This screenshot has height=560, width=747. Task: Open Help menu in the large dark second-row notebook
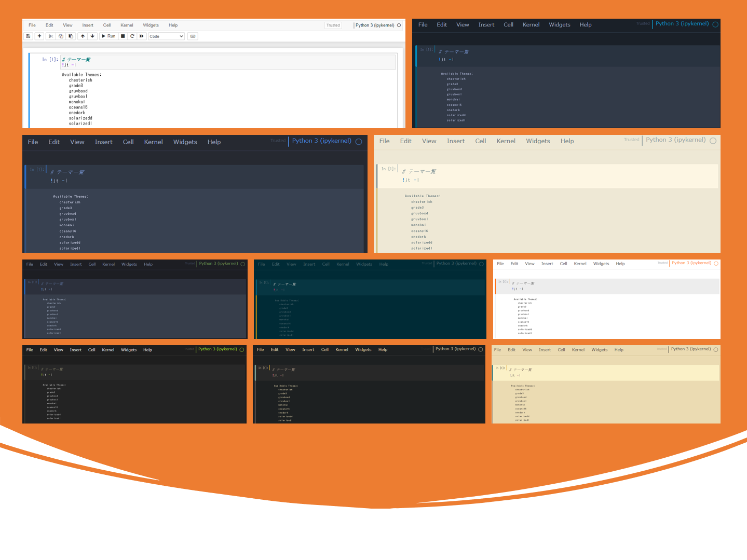214,142
